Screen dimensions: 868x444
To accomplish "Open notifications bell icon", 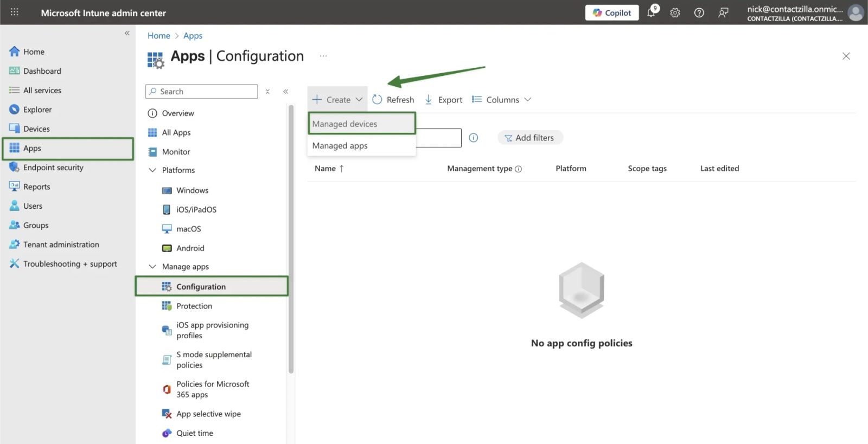I will 652,12.
